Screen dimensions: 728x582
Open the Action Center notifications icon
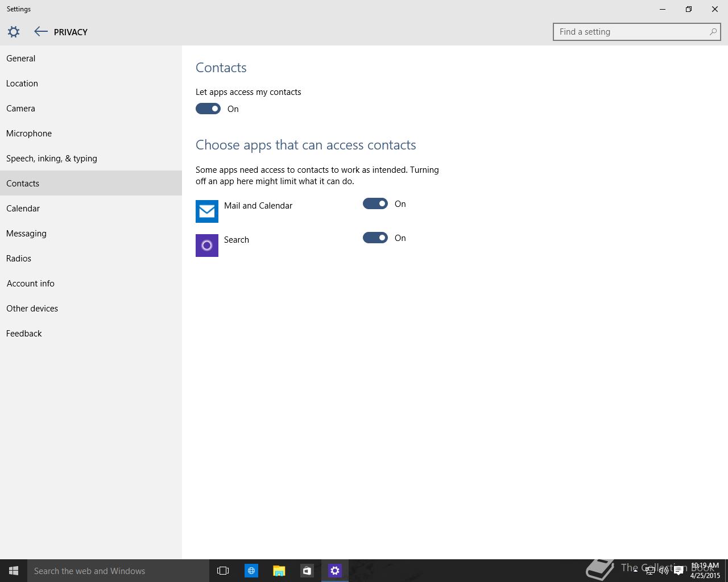(679, 571)
